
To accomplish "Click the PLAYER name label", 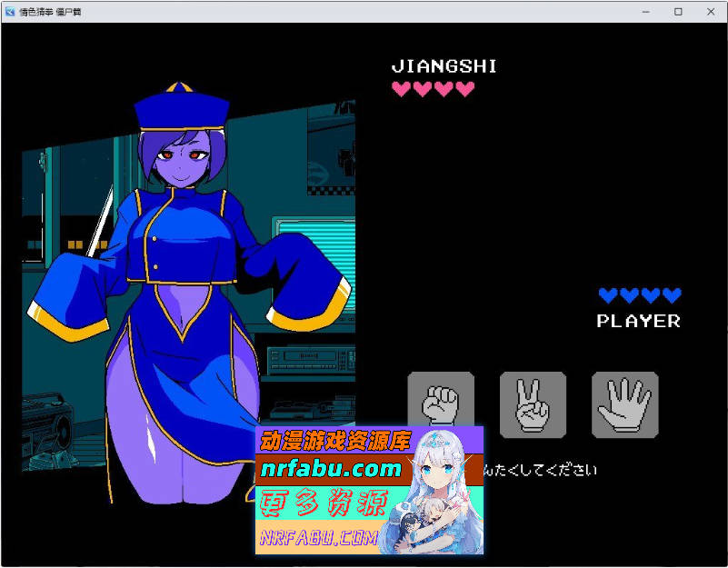I will click(x=638, y=321).
